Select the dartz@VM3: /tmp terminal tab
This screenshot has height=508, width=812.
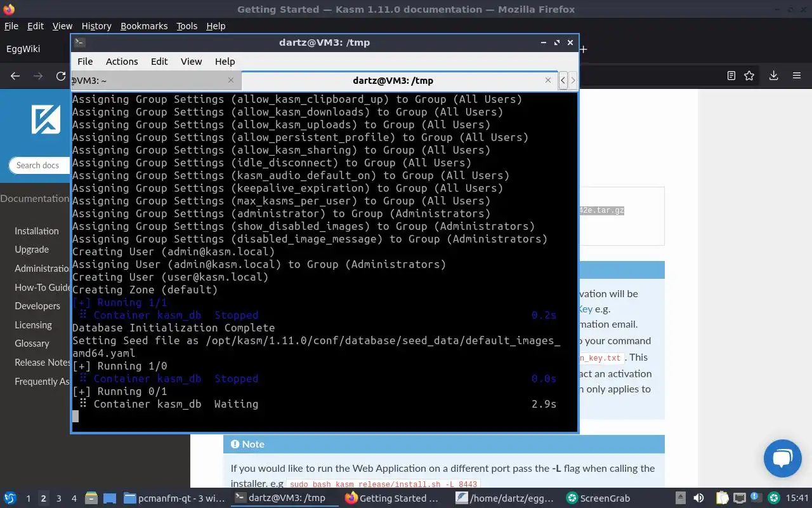(x=400, y=80)
